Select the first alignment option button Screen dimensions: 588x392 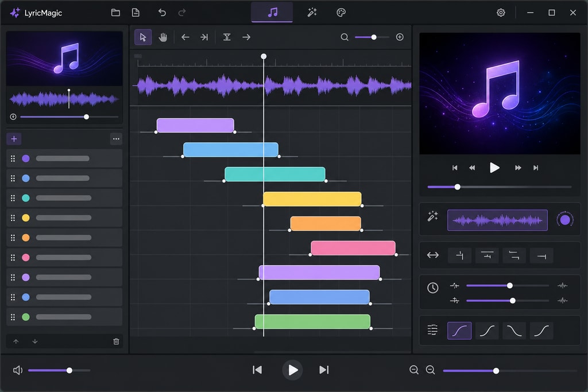[x=460, y=255]
